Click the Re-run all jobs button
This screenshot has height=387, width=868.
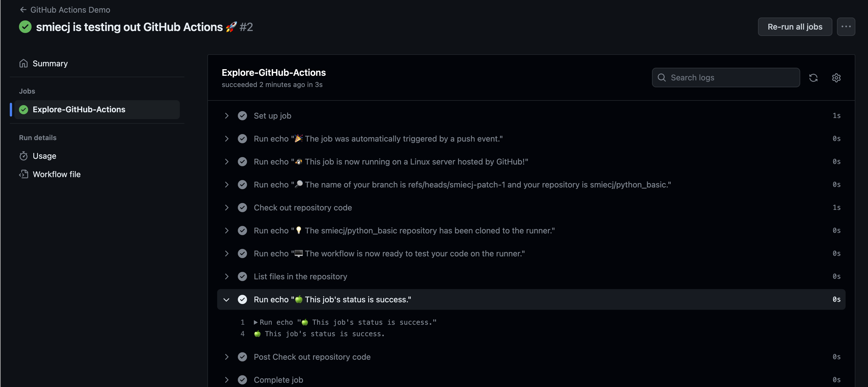click(794, 27)
